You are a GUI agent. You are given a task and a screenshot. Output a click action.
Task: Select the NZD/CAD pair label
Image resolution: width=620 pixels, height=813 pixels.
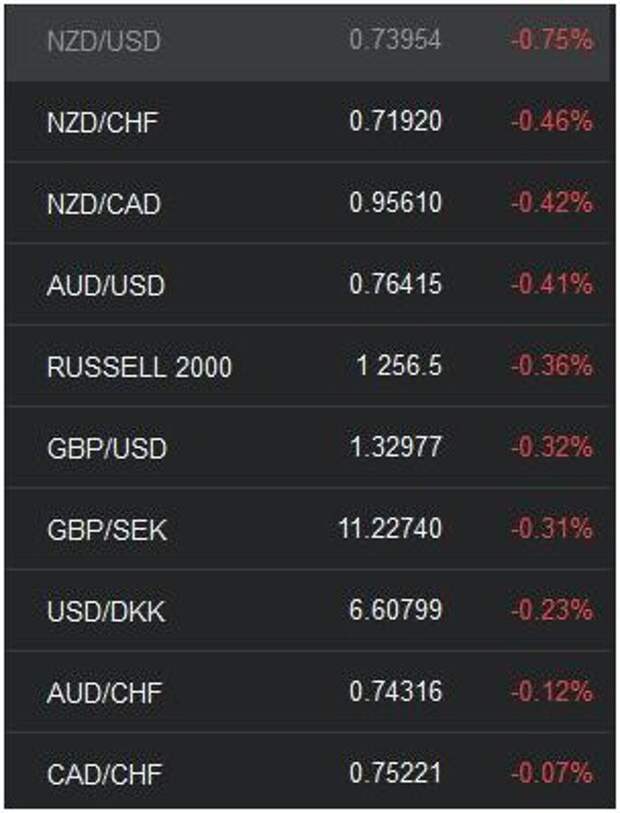(x=104, y=204)
